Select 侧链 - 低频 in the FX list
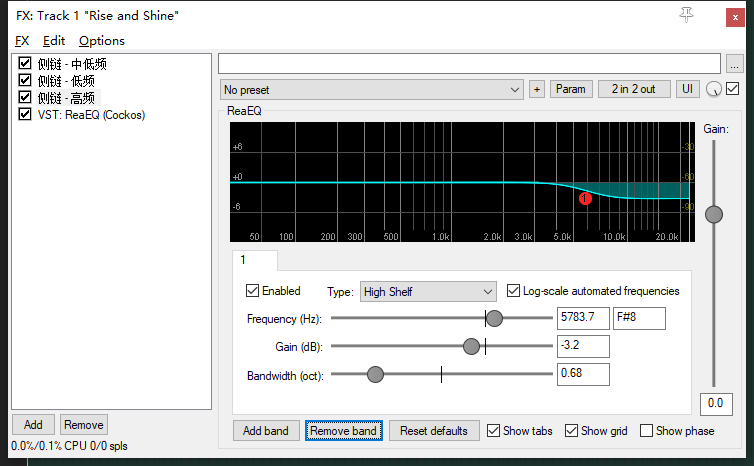The image size is (754, 466). 66,80
